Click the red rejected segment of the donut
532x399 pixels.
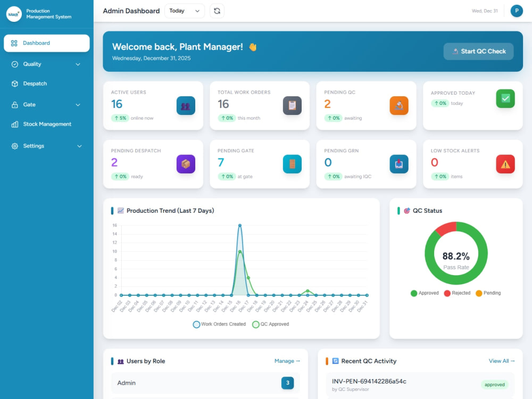pos(445,229)
